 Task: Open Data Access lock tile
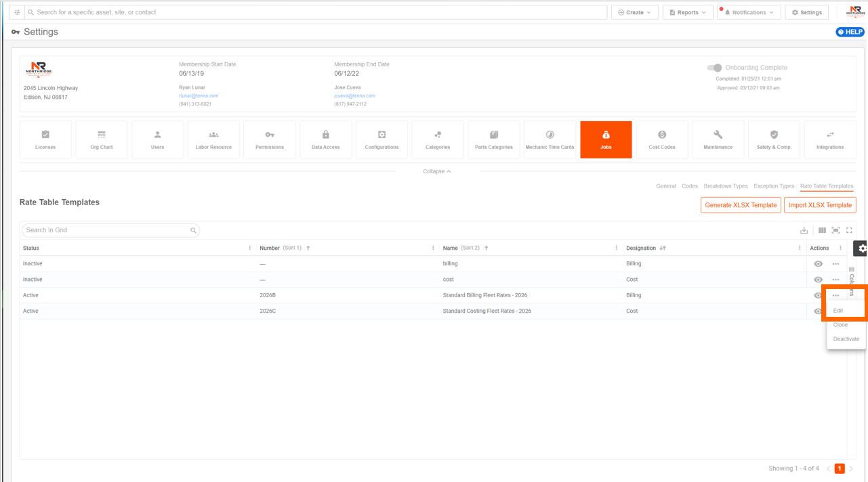coord(326,139)
